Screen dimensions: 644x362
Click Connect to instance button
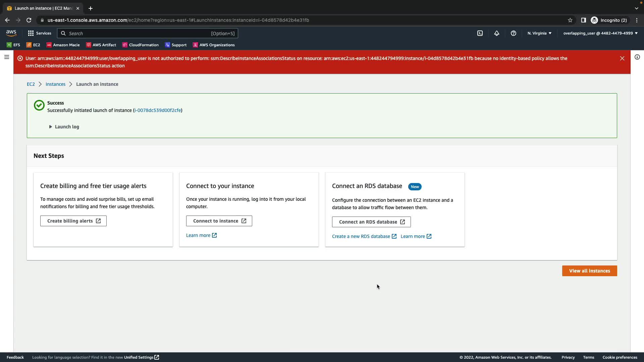click(x=219, y=221)
